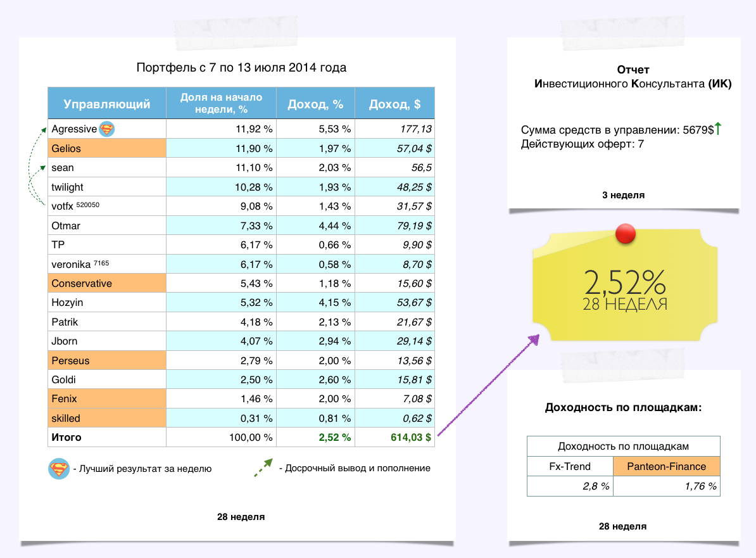Click the 5,53 % income value

pos(334,129)
